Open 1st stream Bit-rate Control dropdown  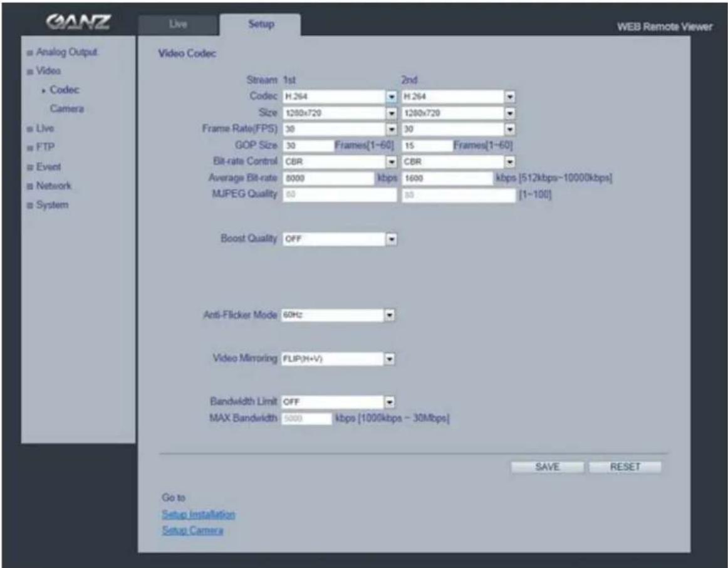340,162
